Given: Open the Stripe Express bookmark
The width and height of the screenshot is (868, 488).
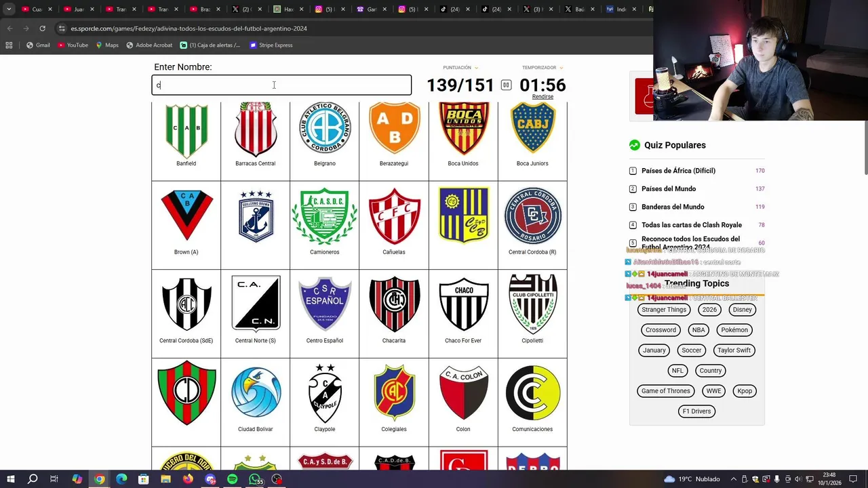Looking at the screenshot, I should pyautogui.click(x=271, y=45).
